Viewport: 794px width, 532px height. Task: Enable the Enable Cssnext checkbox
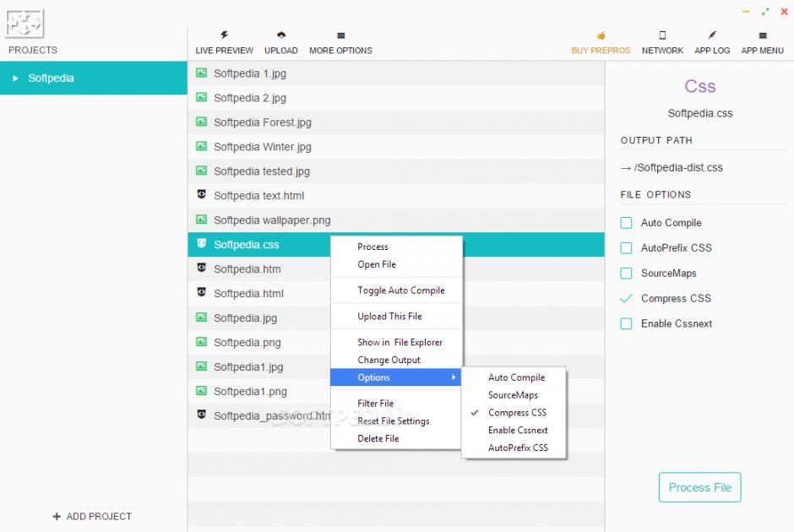627,324
